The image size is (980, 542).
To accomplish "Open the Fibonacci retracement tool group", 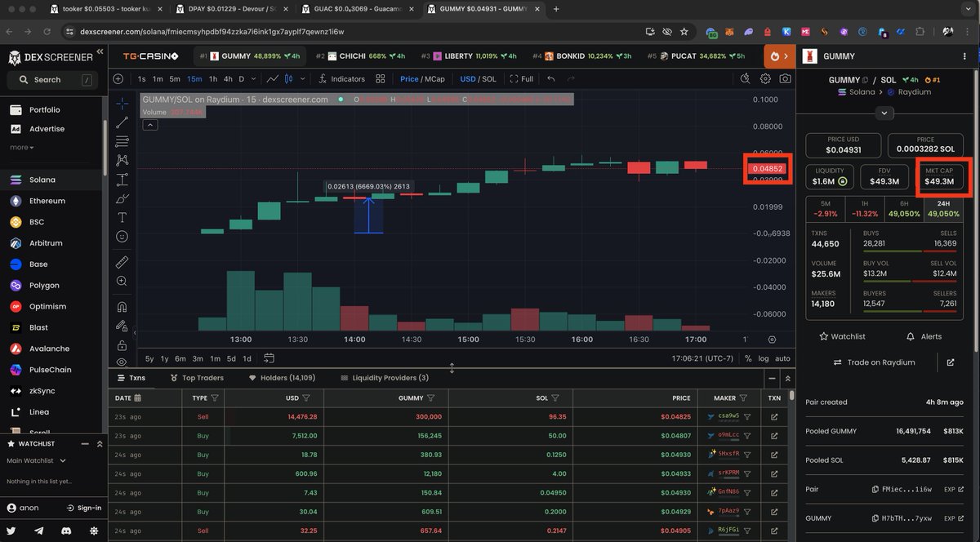I will click(x=122, y=141).
